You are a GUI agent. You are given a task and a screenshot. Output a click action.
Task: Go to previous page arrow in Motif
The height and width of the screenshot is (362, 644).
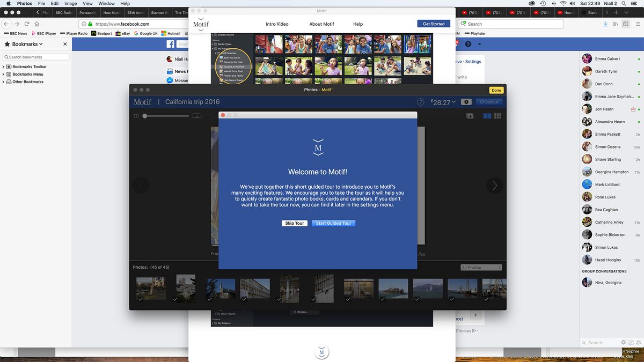click(x=141, y=186)
